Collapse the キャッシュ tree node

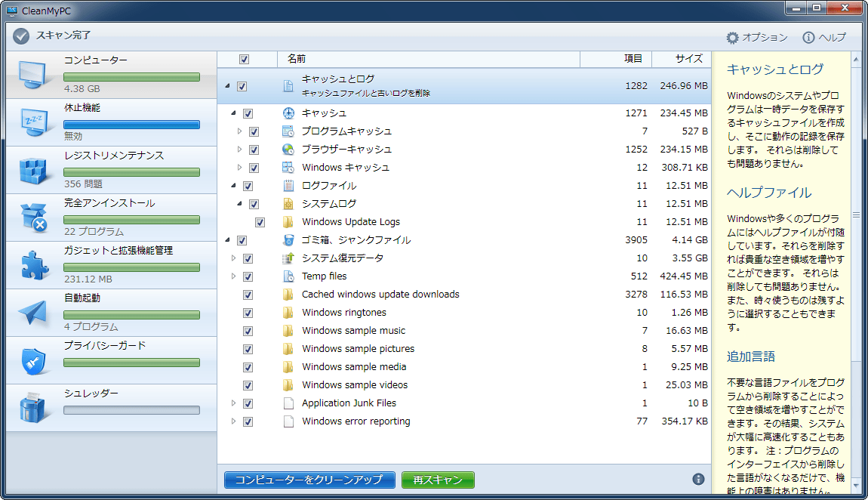point(234,113)
